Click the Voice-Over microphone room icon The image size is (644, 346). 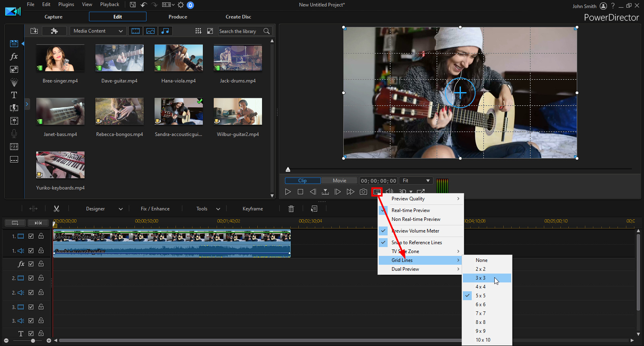coord(14,134)
